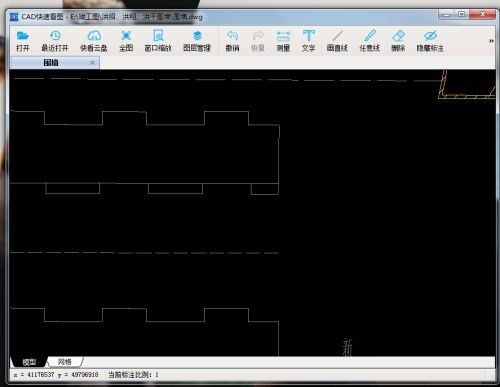Click the CAD快速看图 app icon in the title bar

pos(14,17)
